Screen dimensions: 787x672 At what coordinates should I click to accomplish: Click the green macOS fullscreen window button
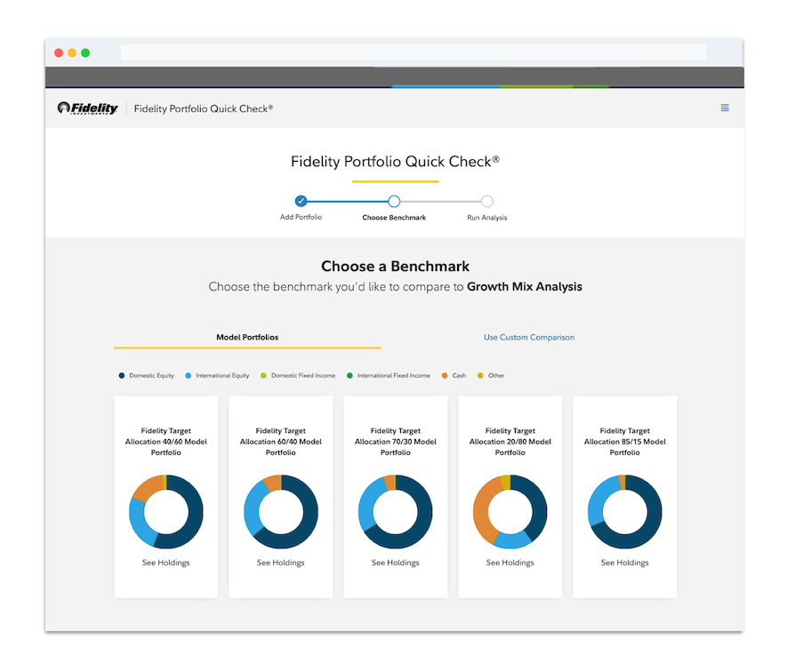click(x=85, y=52)
